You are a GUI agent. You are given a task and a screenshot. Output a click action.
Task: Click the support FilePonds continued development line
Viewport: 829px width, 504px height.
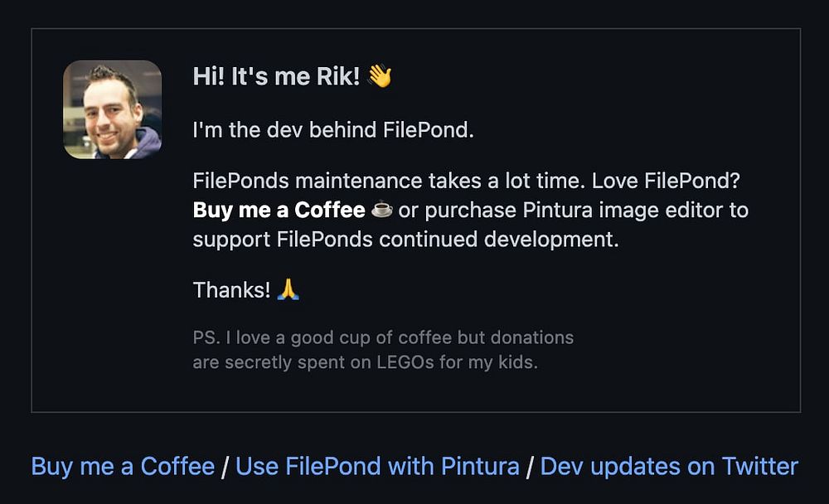tap(405, 240)
